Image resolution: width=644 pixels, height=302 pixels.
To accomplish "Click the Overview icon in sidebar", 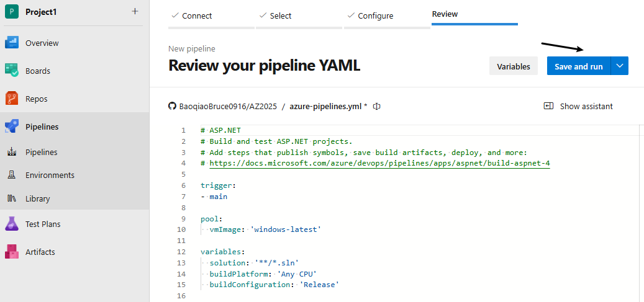I will [x=12, y=43].
